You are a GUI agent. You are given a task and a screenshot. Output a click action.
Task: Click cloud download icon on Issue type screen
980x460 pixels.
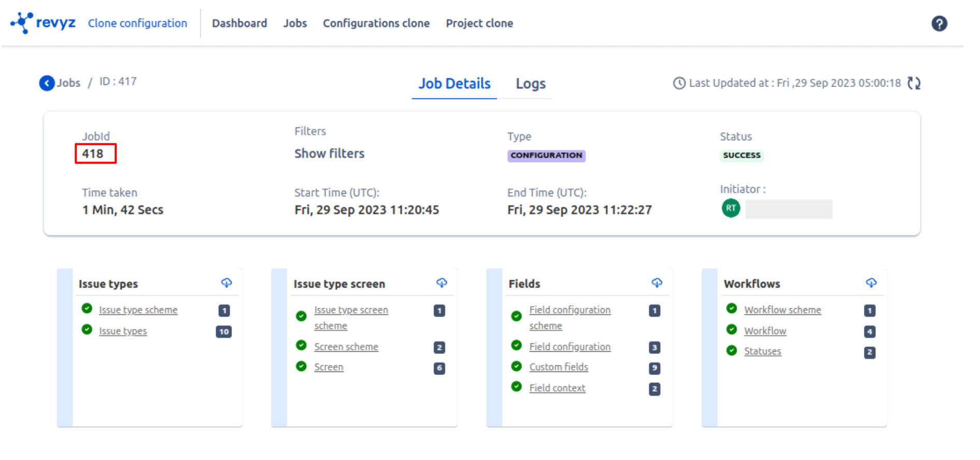pos(442,283)
